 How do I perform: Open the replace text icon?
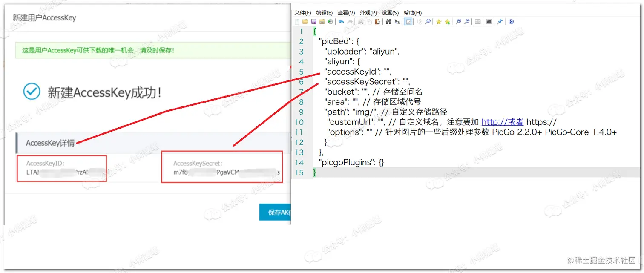point(397,21)
